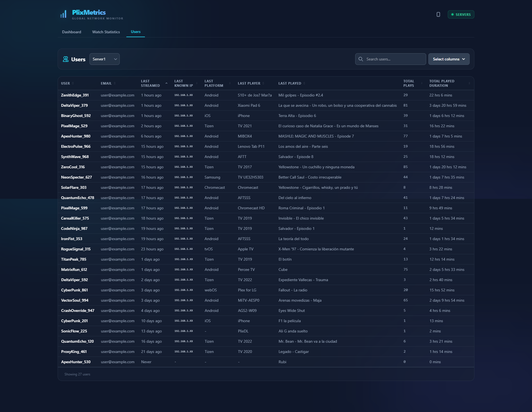Select user SynthWave_968
This screenshot has height=412, width=532.
point(75,157)
